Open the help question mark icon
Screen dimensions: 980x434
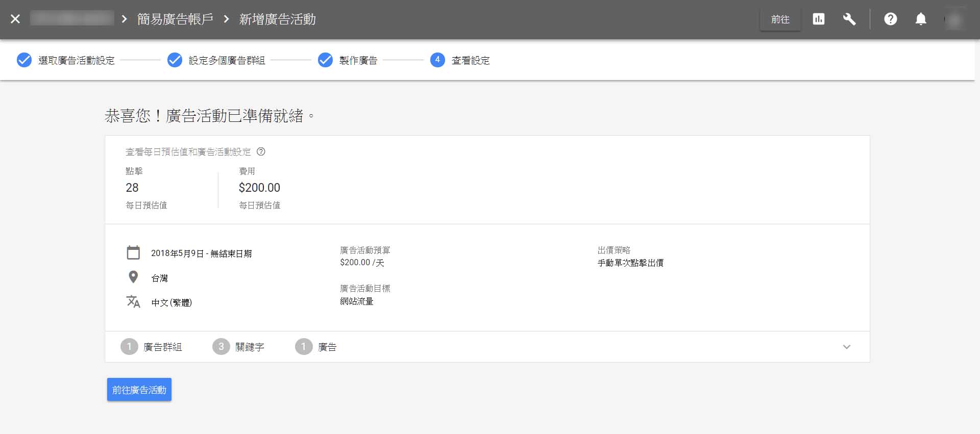coord(891,19)
